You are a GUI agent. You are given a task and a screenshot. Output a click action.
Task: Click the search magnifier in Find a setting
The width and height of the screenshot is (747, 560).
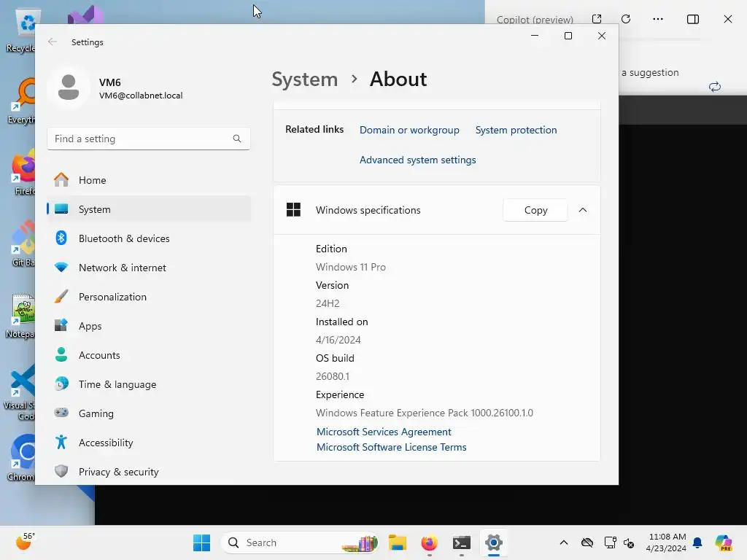coord(237,139)
